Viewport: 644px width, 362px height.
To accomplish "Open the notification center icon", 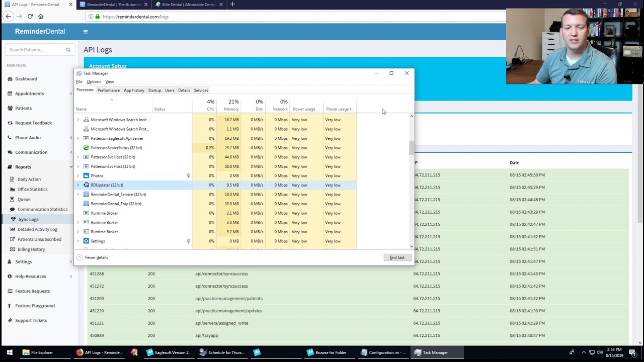I will pos(633,352).
